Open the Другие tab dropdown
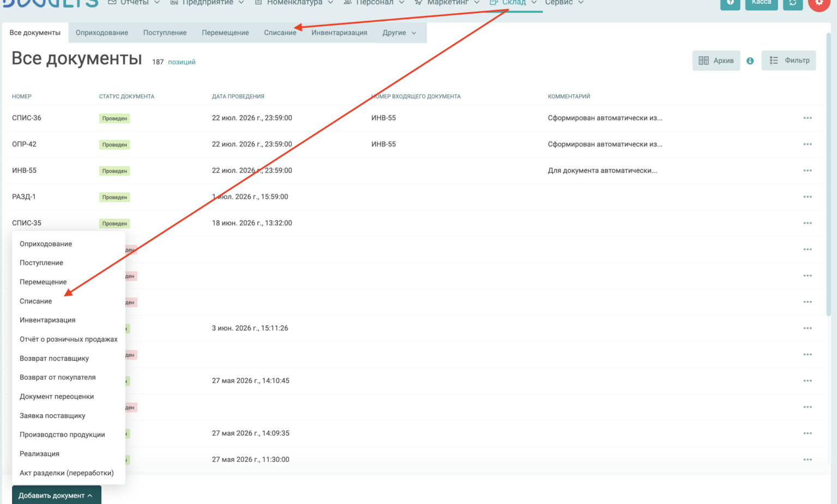This screenshot has width=837, height=504. pos(399,33)
